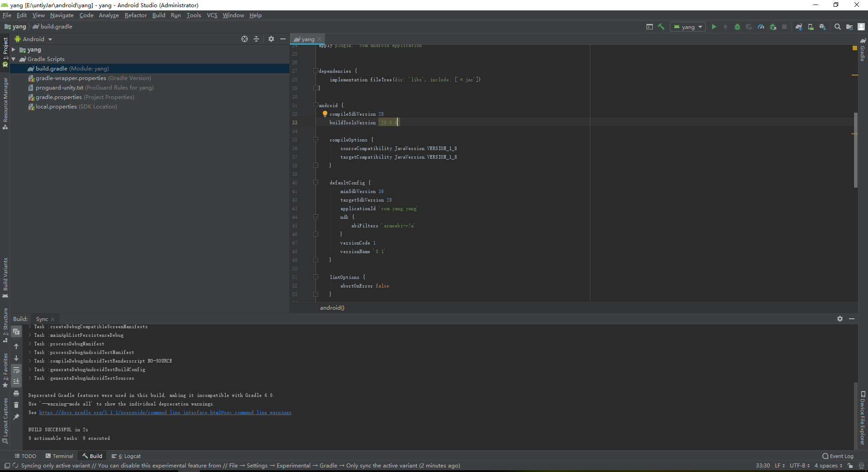
Task: Fold the dependencies block in editor
Action: [316, 71]
